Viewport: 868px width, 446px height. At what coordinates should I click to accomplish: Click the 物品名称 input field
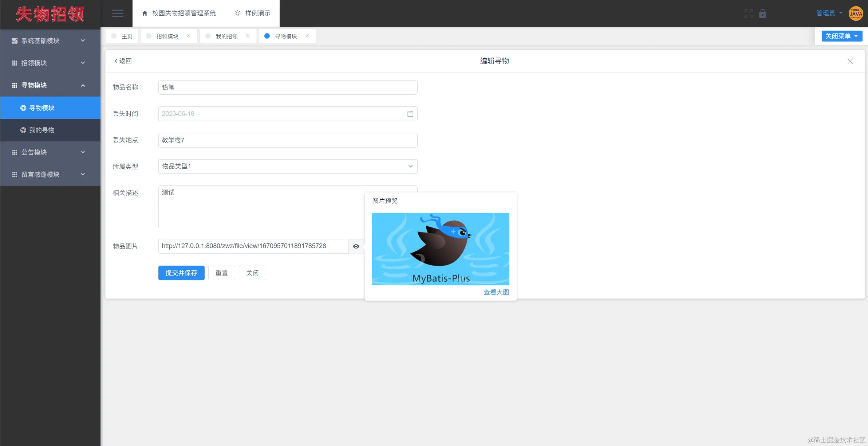288,87
